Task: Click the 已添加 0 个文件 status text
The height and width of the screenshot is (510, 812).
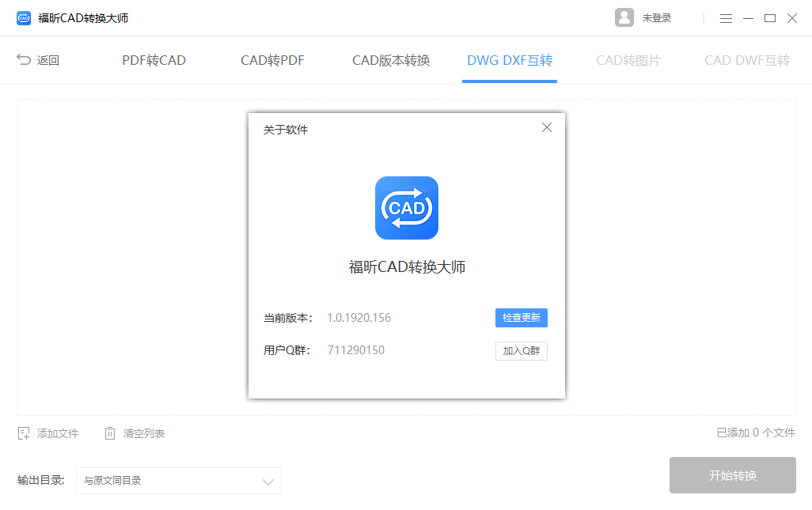Action: (754, 433)
